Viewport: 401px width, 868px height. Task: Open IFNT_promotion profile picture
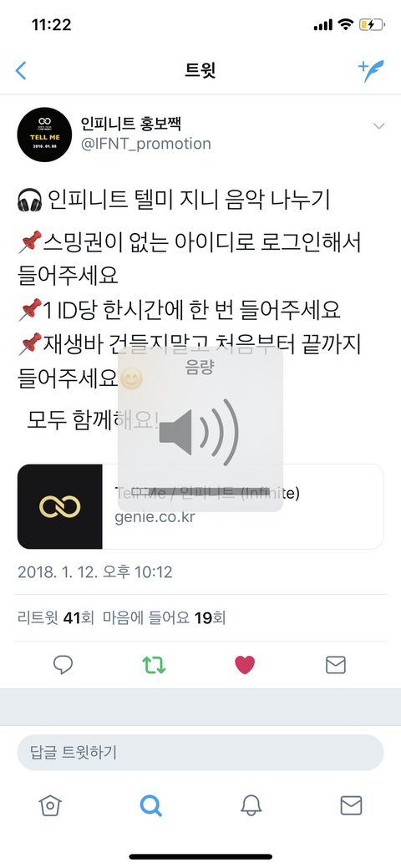pyautogui.click(x=45, y=134)
